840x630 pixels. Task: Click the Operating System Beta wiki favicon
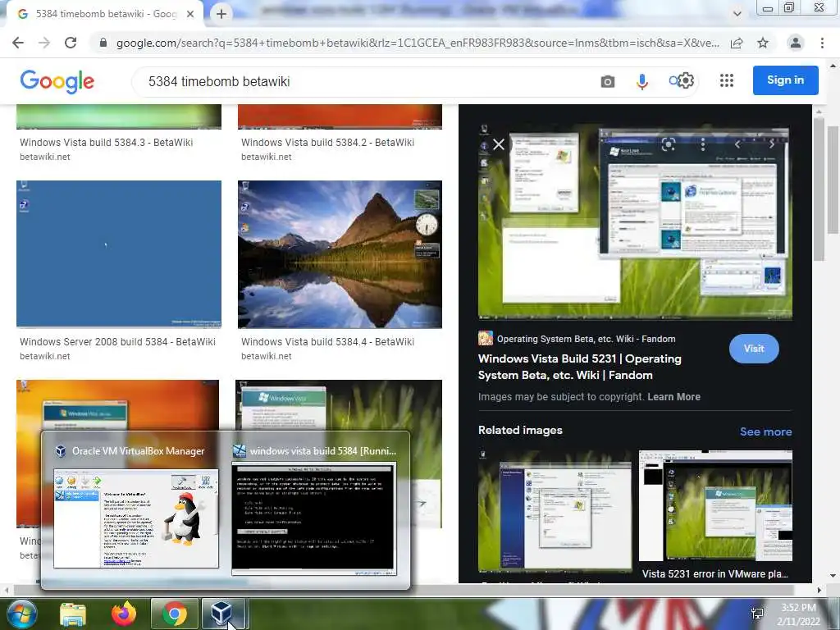(x=486, y=339)
